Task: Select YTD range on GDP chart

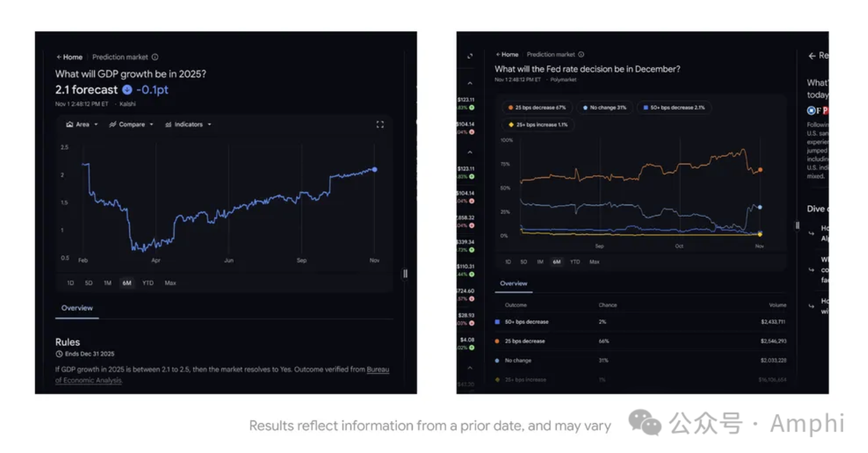Action: [148, 283]
